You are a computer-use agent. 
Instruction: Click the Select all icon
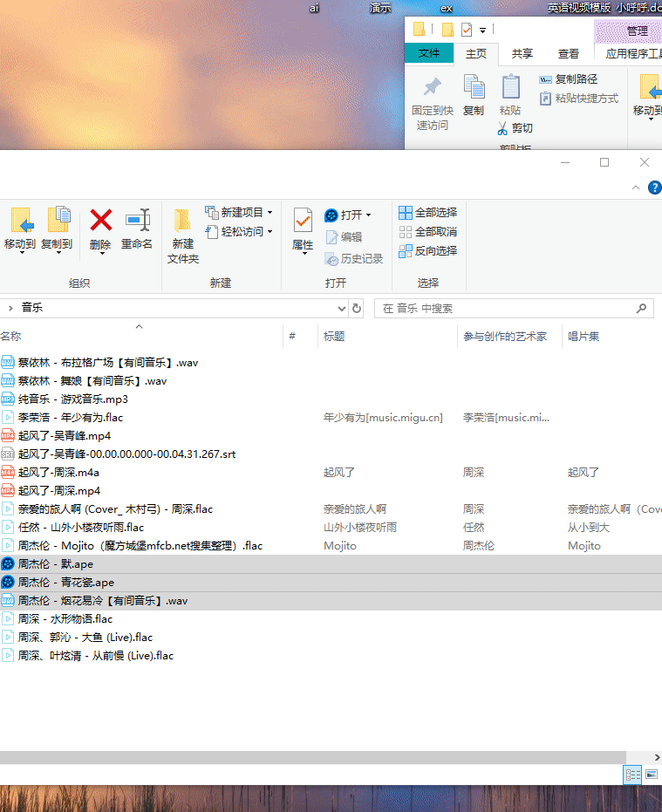coord(405,212)
